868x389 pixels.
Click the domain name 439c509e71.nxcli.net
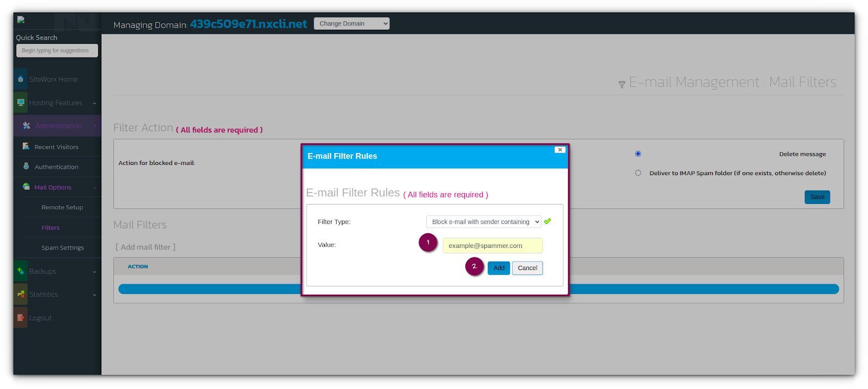(248, 24)
